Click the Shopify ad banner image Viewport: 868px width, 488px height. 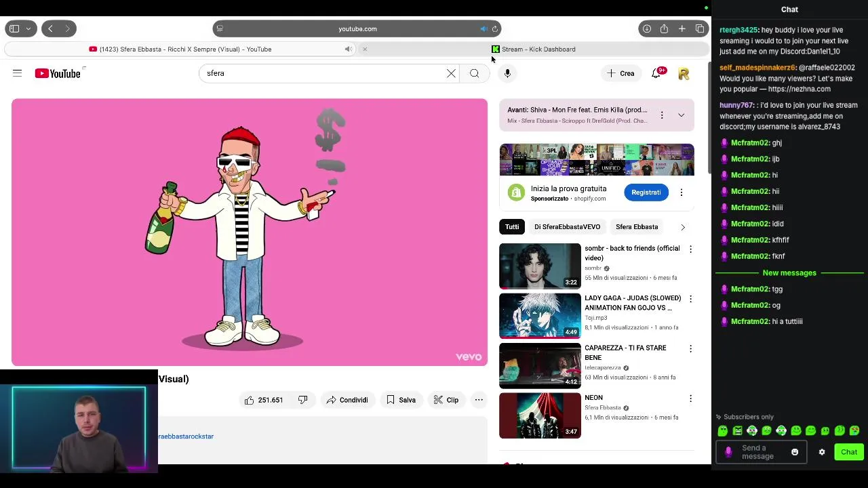pos(597,160)
